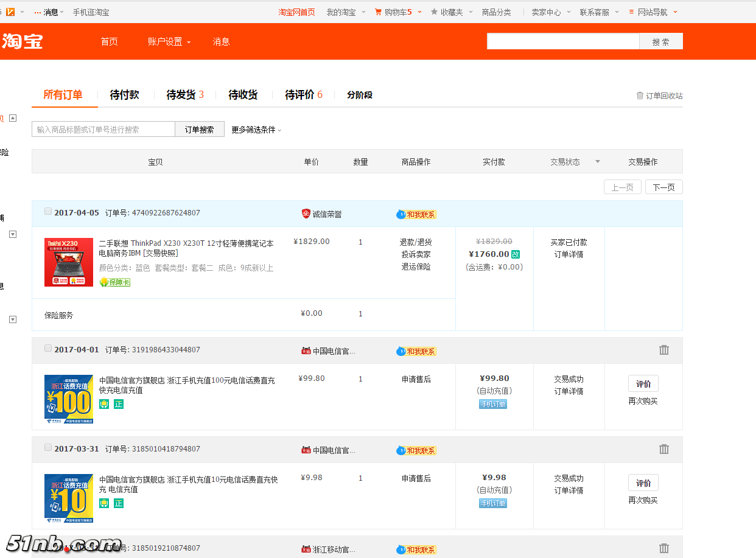The width and height of the screenshot is (756, 558).
Task: Open the ¥100 recharge product thumbnail
Action: coord(69,399)
